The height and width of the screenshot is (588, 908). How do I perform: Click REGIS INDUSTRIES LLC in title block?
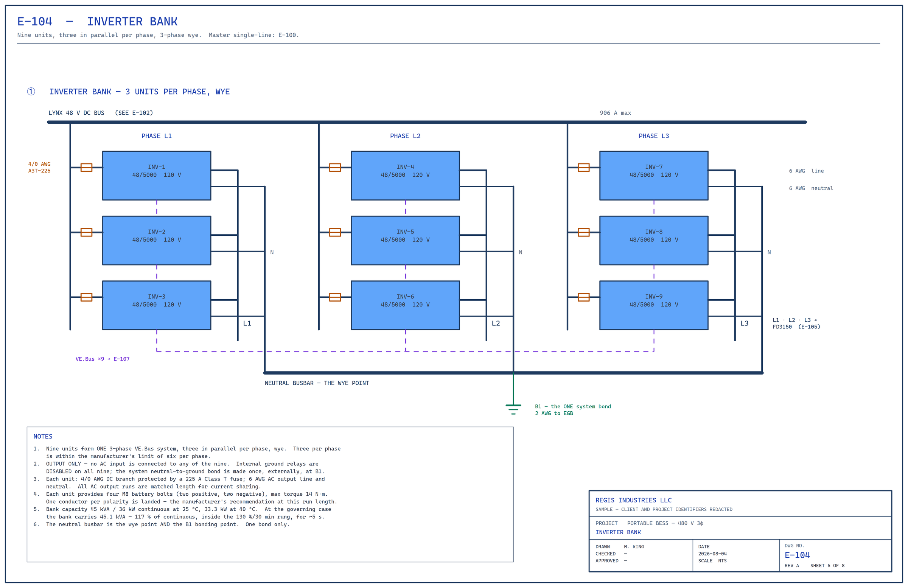[x=633, y=500]
